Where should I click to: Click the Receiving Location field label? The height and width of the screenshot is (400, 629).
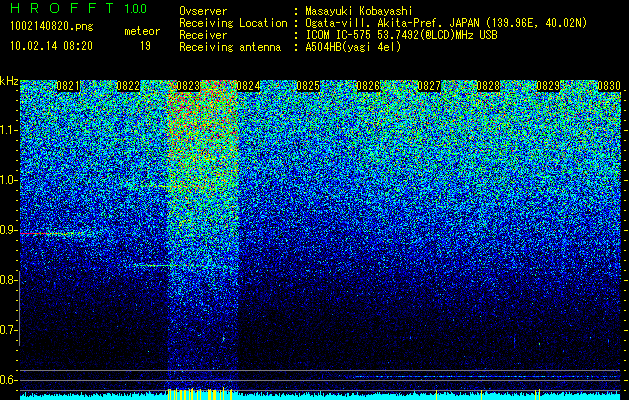(233, 23)
